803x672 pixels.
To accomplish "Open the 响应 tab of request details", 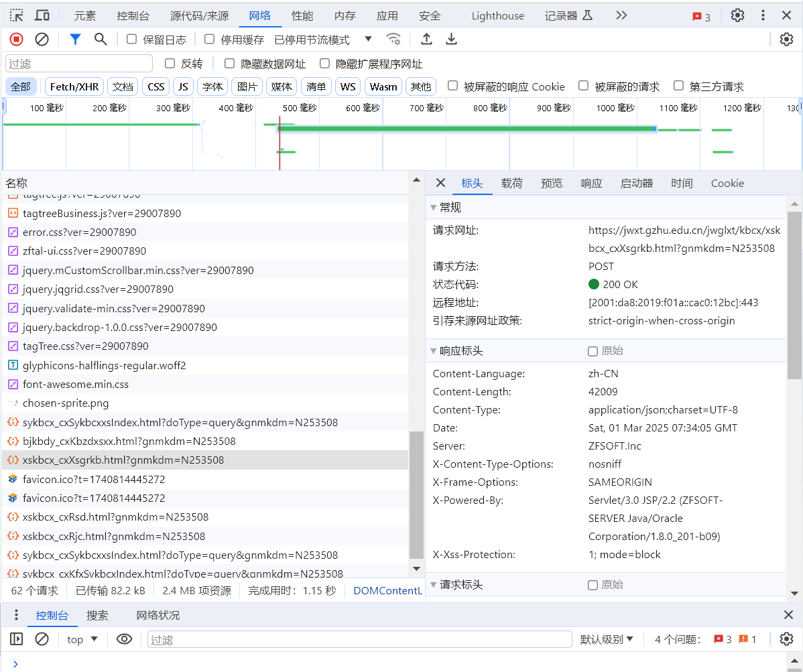I will tap(591, 184).
